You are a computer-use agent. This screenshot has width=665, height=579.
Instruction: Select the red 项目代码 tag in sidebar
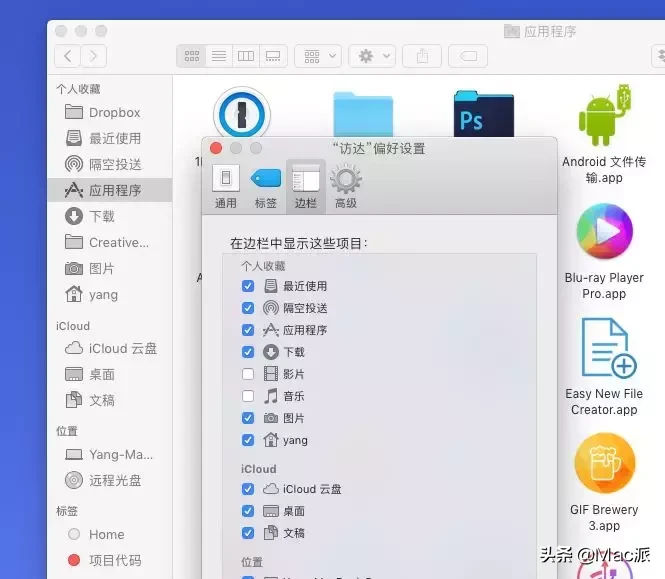pyautogui.click(x=110, y=560)
